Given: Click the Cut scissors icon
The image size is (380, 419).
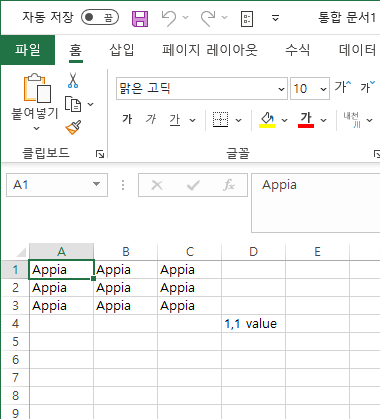Looking at the screenshot, I should coord(73,80).
